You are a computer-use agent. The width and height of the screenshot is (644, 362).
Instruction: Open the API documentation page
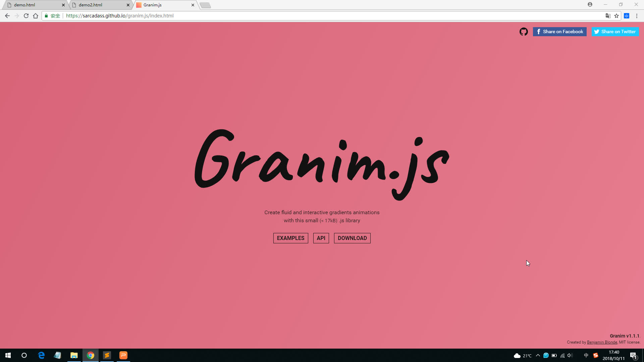pyautogui.click(x=321, y=238)
